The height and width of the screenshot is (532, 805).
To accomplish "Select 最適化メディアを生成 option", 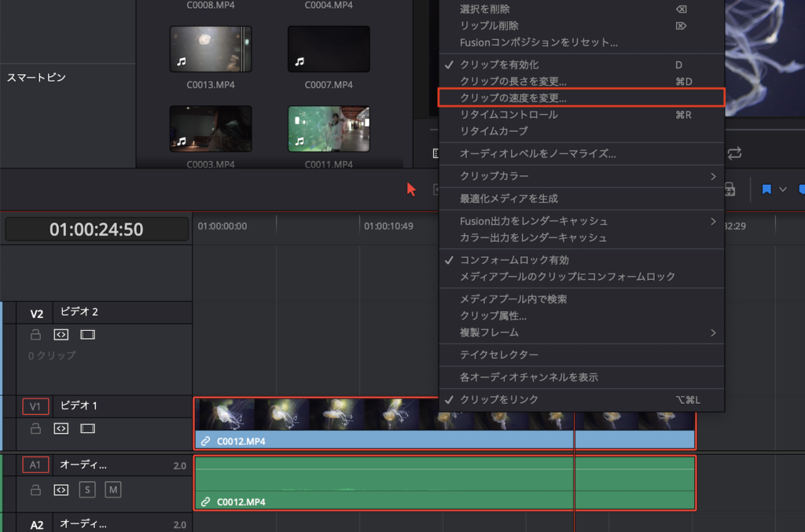I will pos(581,199).
